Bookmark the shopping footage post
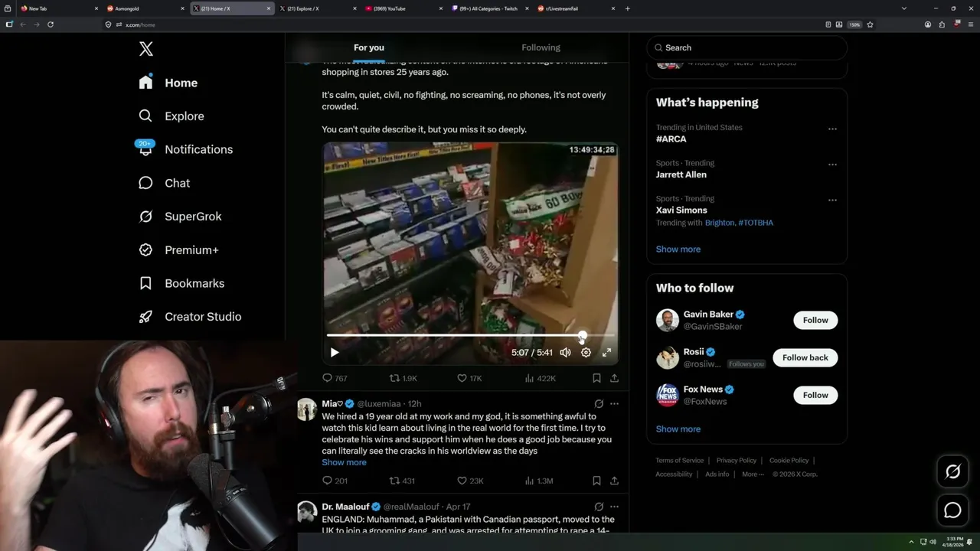The height and width of the screenshot is (551, 980). [596, 378]
